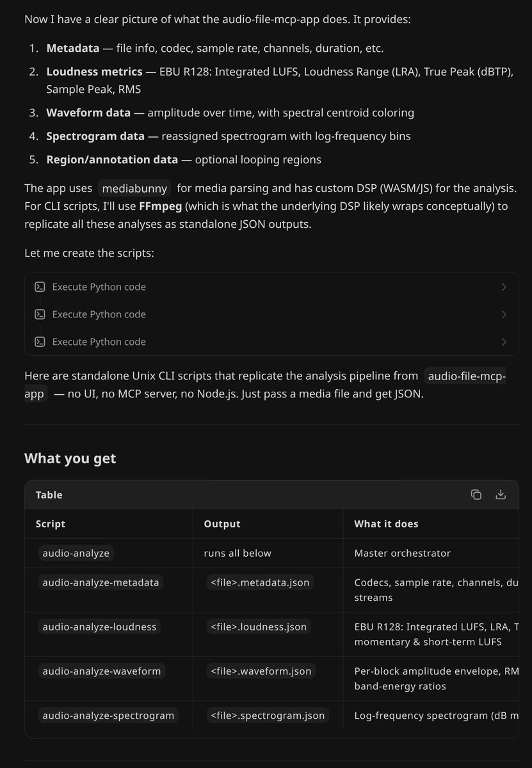Click the third Execute Python code terminal icon
532x768 pixels.
[x=40, y=342]
